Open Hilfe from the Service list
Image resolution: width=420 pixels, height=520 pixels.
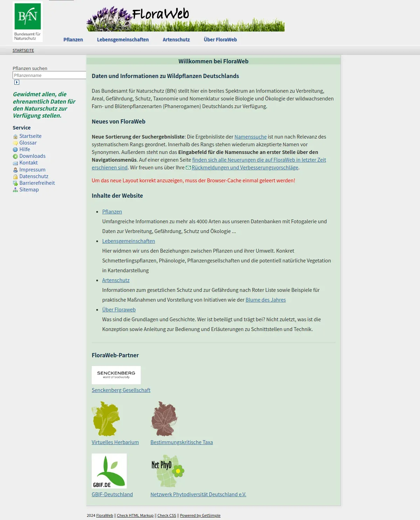[x=24, y=149]
